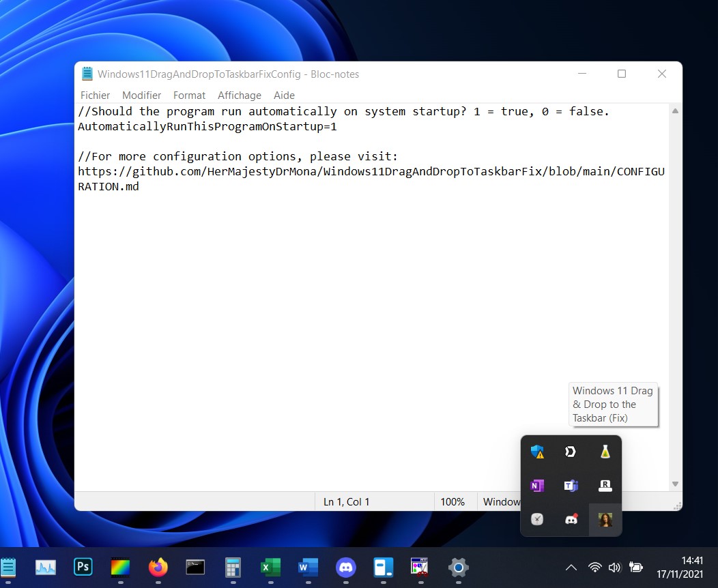Click the scrollbar down arrow in Notepad

(675, 484)
